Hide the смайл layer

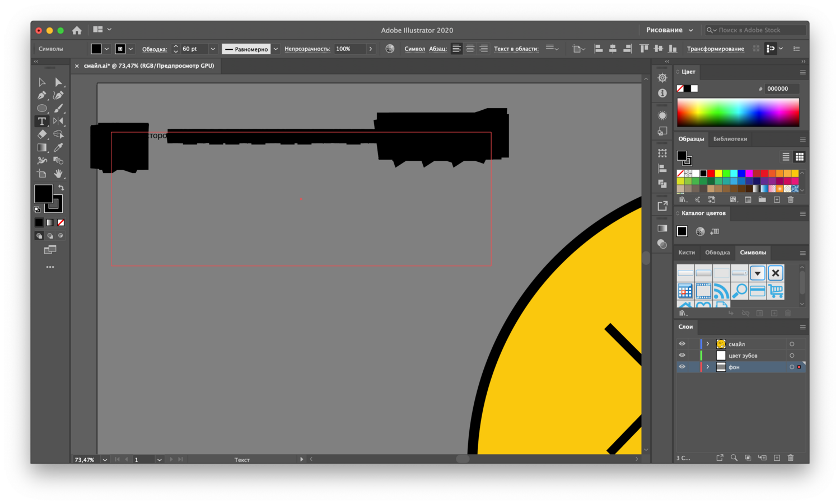pos(682,344)
